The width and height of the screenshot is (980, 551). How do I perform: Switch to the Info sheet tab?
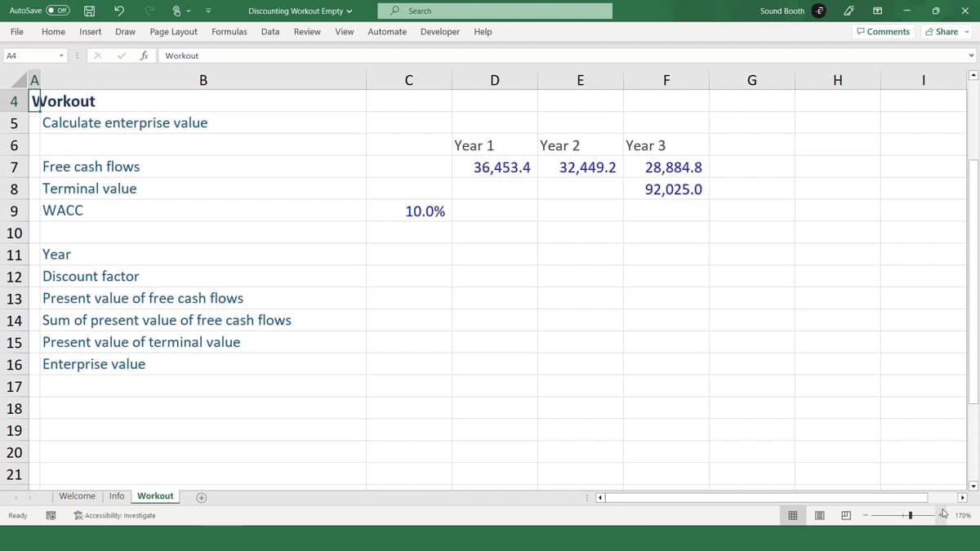(x=117, y=496)
